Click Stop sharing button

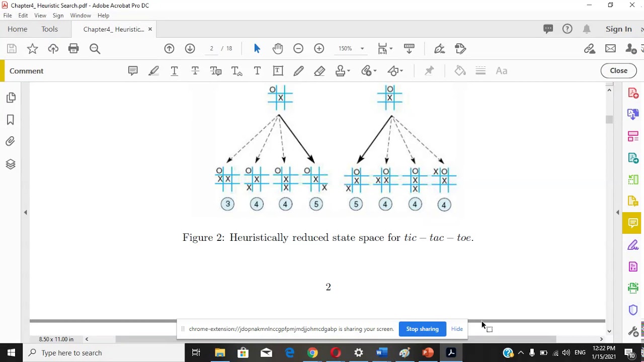422,329
